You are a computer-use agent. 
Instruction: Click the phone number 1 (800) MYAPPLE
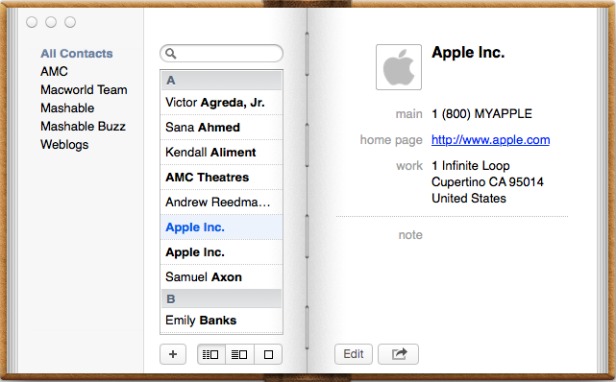(482, 114)
